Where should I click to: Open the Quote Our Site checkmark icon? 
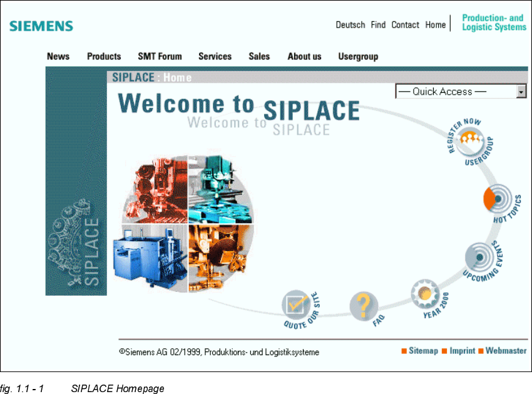(x=296, y=304)
